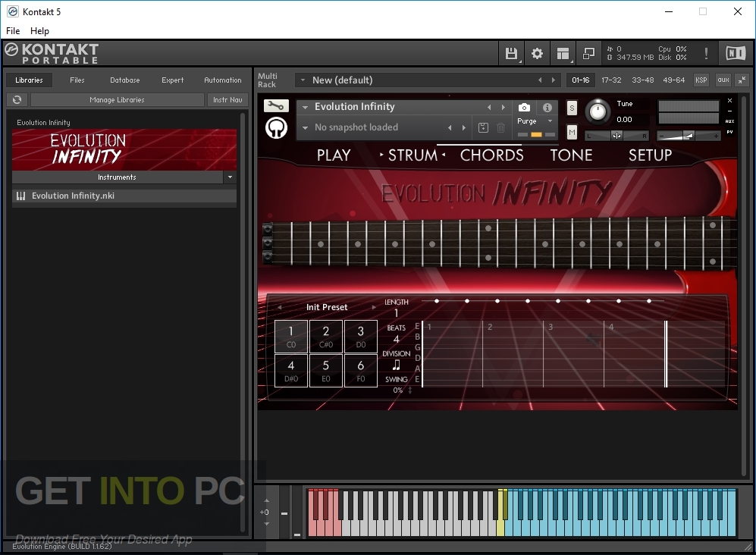The height and width of the screenshot is (555, 756).
Task: Open the CHORDS page
Action: [492, 155]
